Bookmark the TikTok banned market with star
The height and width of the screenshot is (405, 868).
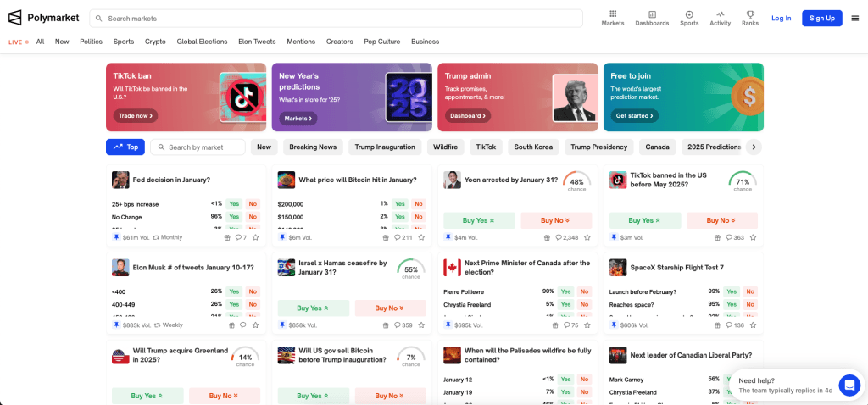753,238
